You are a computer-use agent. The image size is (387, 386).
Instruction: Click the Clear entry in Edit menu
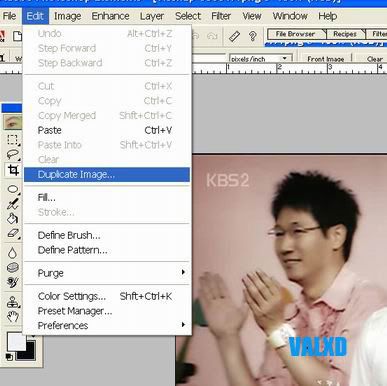pyautogui.click(x=107, y=159)
